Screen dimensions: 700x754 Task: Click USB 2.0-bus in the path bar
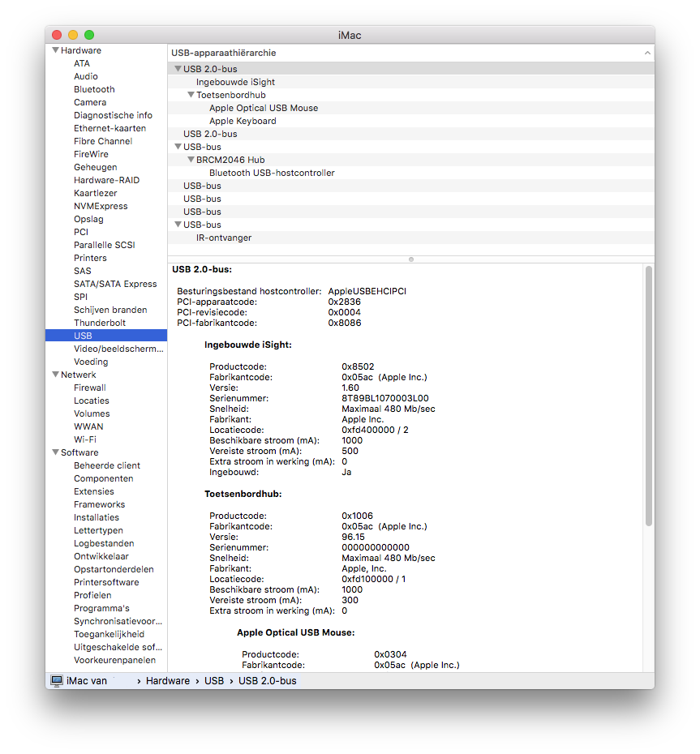coord(268,681)
